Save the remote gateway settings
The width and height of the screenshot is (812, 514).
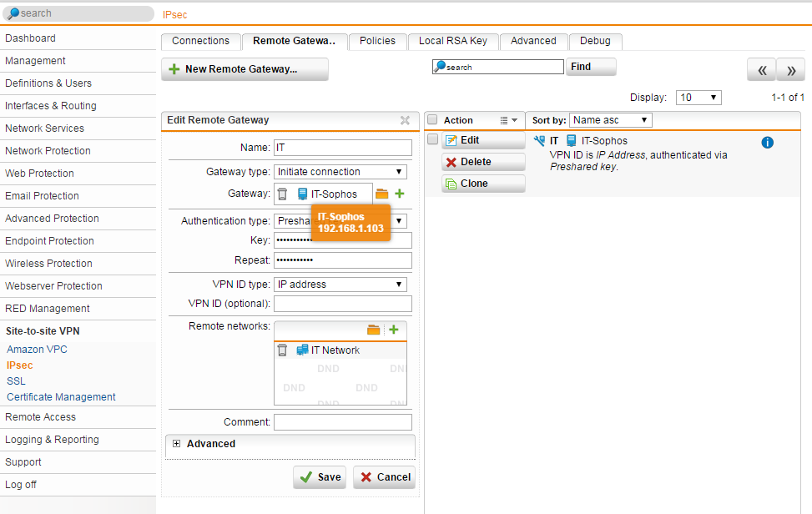pyautogui.click(x=320, y=477)
